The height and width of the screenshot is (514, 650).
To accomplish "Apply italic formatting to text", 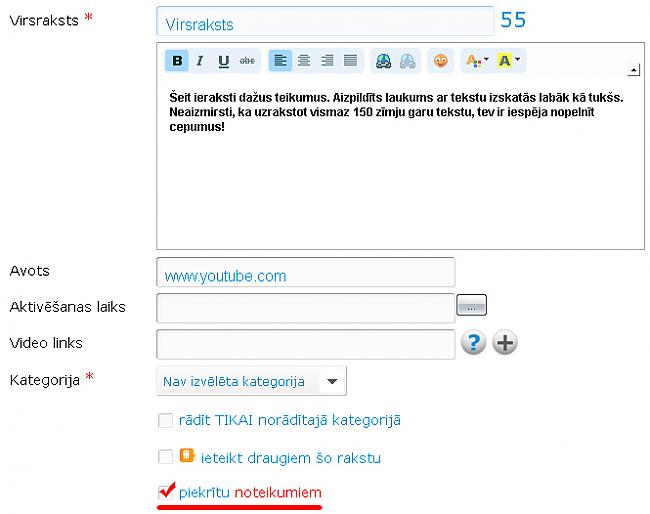I will click(200, 61).
